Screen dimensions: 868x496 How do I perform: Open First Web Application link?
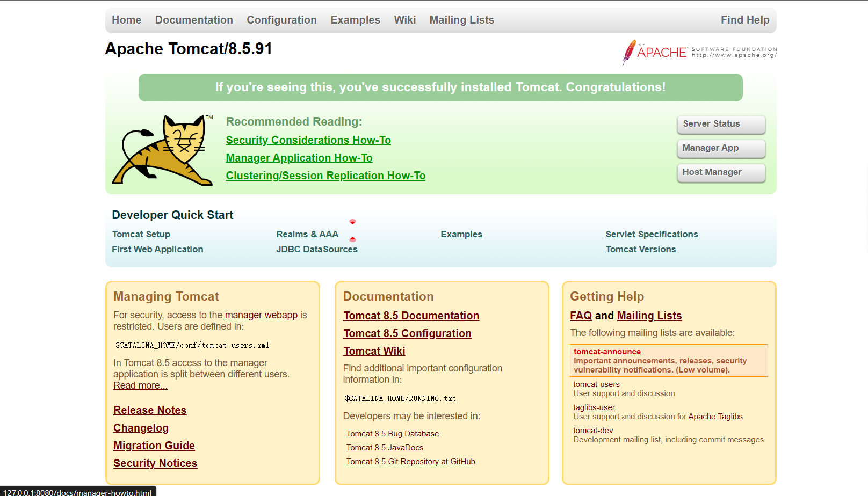click(x=157, y=249)
